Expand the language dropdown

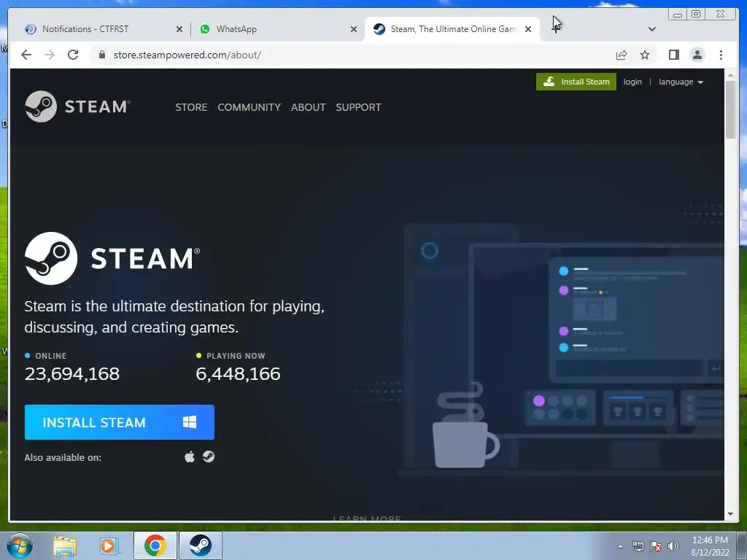click(x=681, y=82)
